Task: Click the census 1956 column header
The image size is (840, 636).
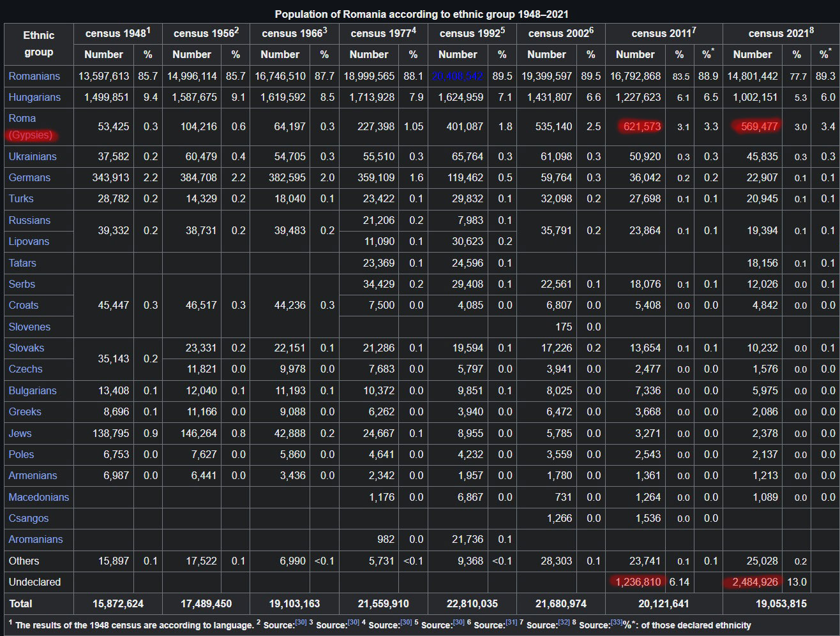Action: pos(206,33)
